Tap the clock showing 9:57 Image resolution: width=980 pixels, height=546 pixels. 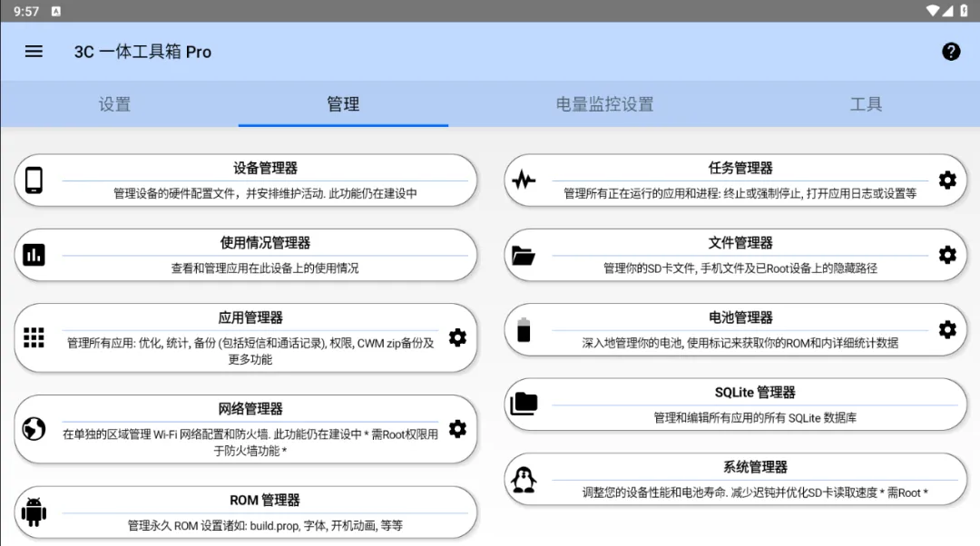point(26,11)
